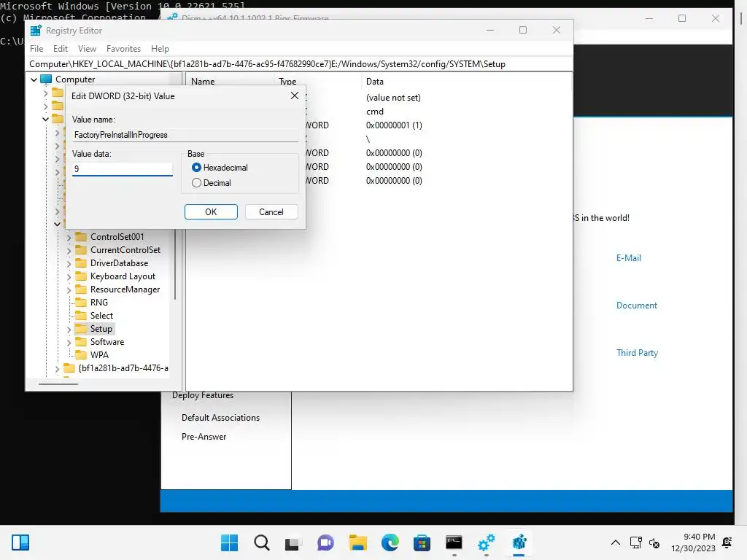Screen dimensions: 747x560
Task: Open the clock showing 9:40 PM
Action: 693,542
